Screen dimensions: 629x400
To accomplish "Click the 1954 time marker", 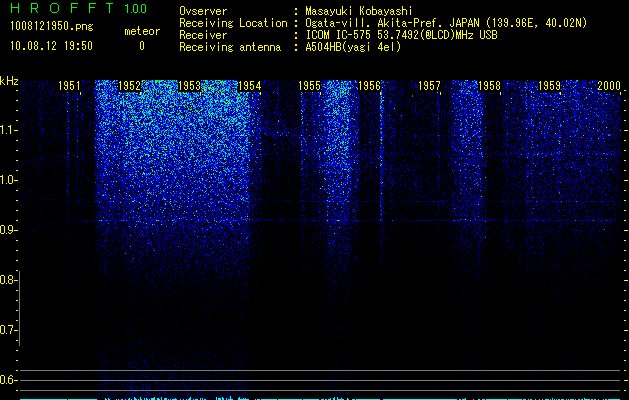I will [x=250, y=86].
